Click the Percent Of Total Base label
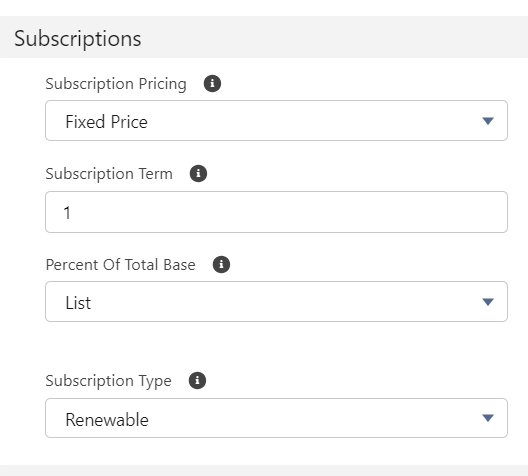The image size is (528, 476). tap(120, 265)
